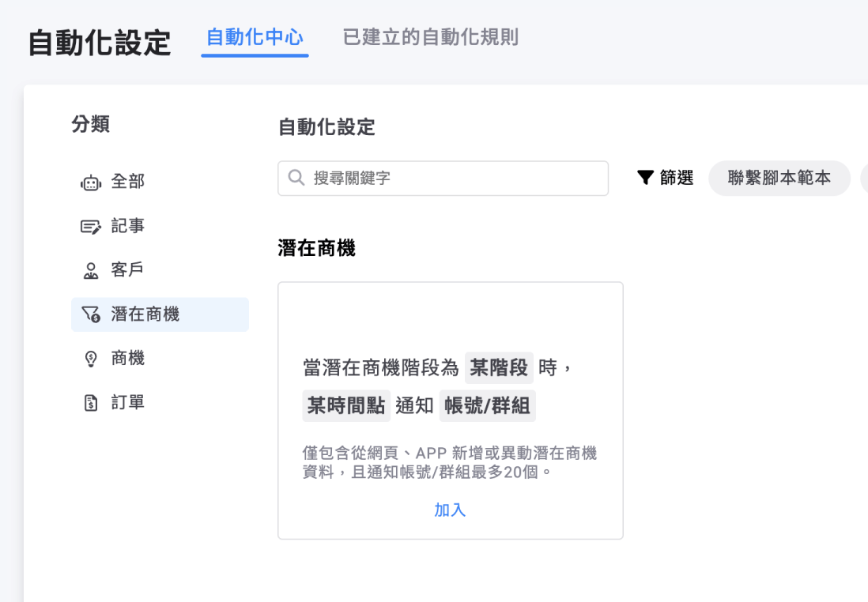The height and width of the screenshot is (602, 868).
Task: Open the 某時間點 time selector
Action: click(x=345, y=405)
